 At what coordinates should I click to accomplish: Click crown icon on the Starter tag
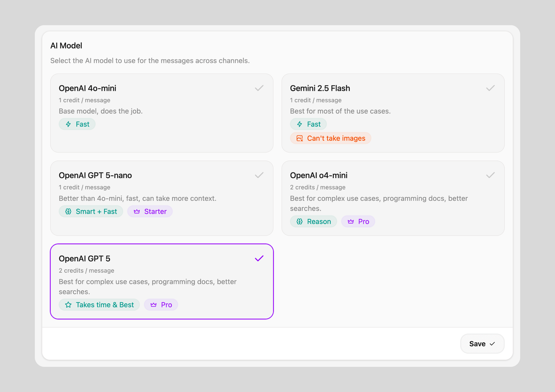[x=137, y=211]
